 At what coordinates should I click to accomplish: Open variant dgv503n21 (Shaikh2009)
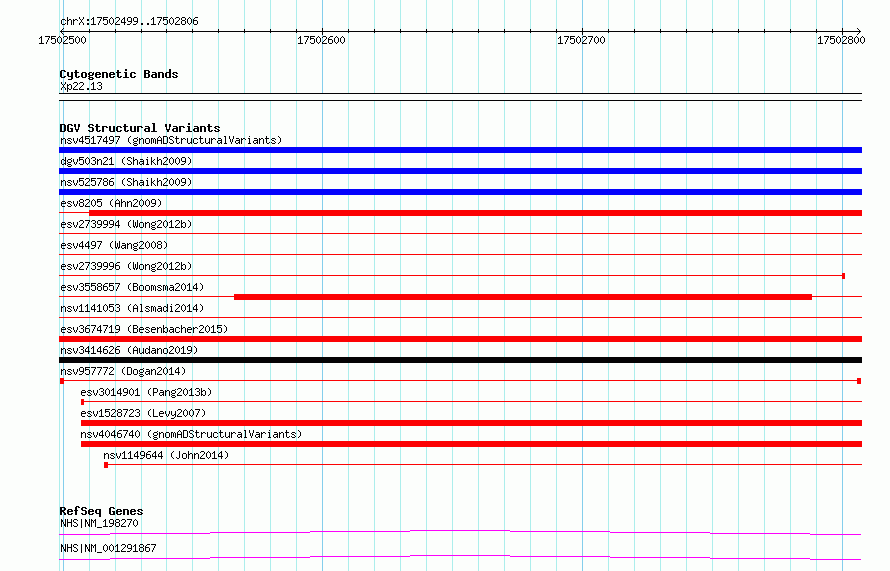(x=126, y=161)
